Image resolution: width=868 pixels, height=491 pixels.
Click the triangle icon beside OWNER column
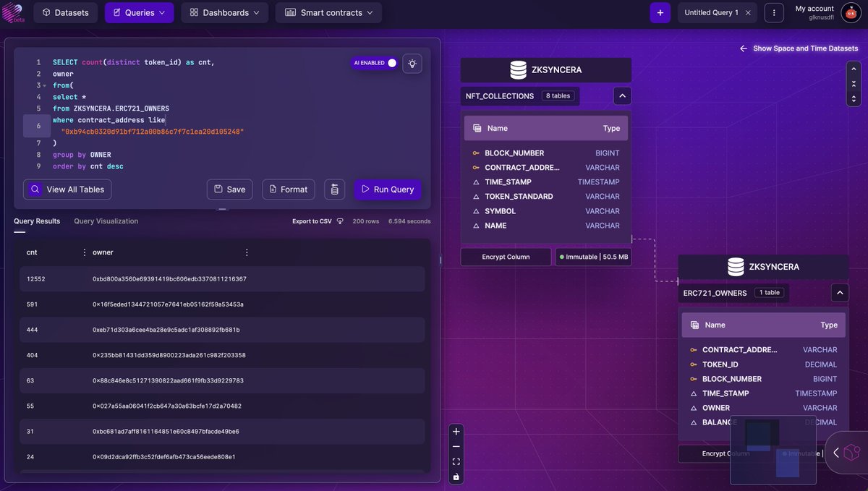[694, 408]
